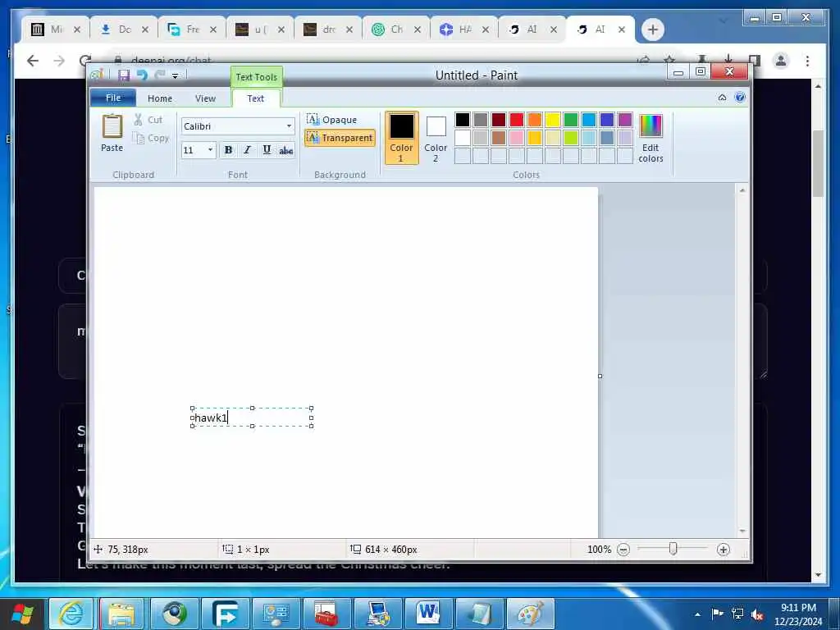Click the Redo arrow in quick access toolbar
This screenshot has height=630, width=840.
pos(160,75)
